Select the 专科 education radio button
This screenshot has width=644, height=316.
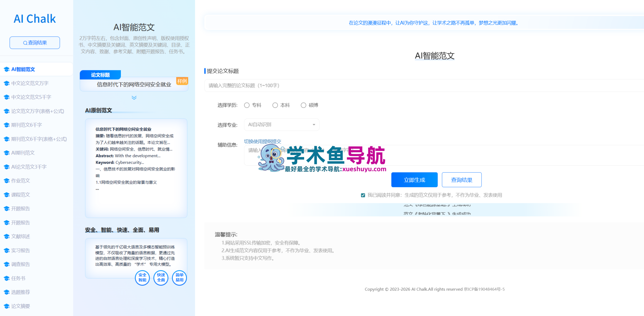click(x=247, y=105)
